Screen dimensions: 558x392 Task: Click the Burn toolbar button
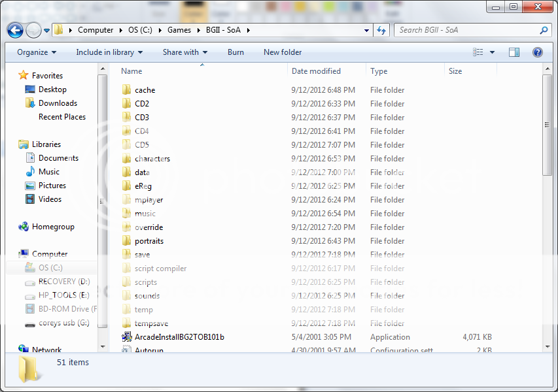(x=235, y=52)
